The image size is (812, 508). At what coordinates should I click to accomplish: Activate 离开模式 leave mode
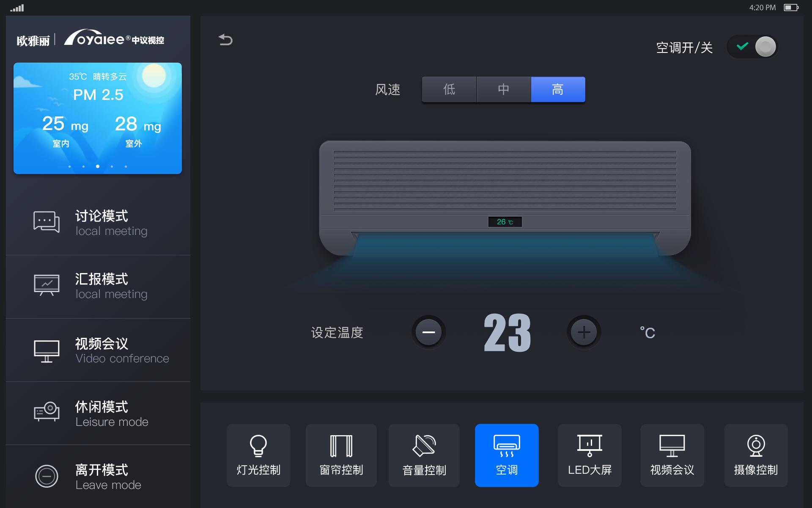pos(98,476)
